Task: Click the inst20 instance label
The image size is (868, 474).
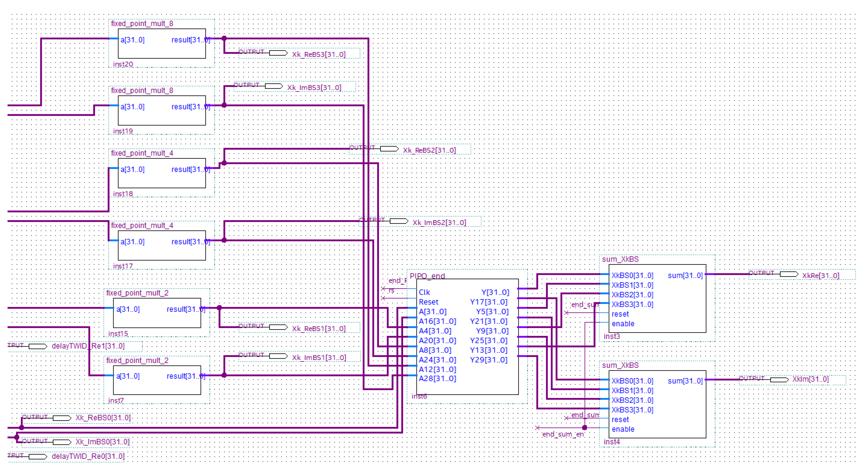Action: (x=123, y=64)
